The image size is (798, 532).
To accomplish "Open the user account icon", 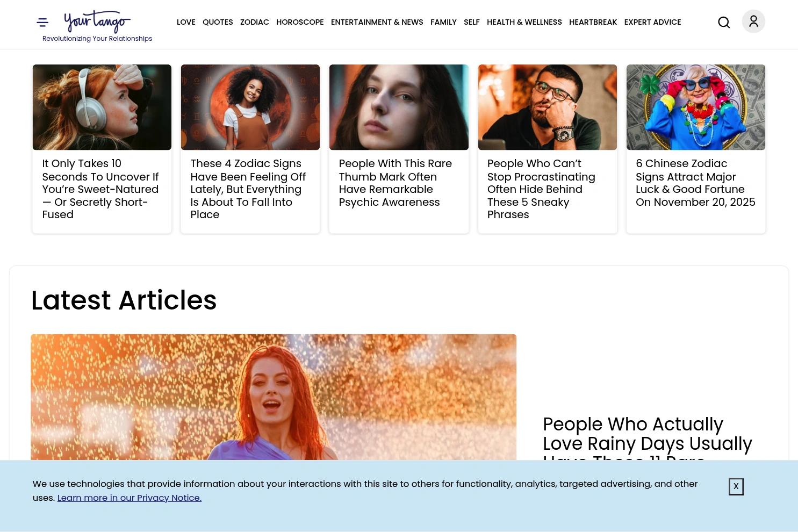I will point(753,21).
